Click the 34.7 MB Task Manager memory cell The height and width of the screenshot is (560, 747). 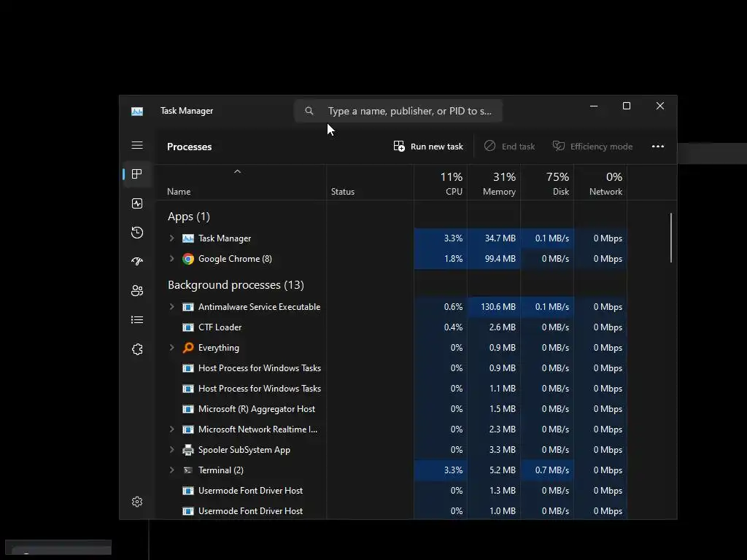click(494, 238)
